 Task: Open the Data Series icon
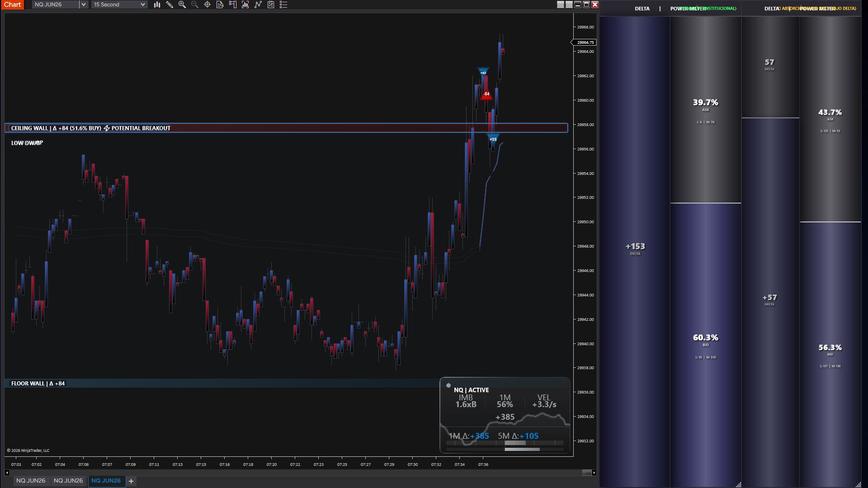click(x=245, y=5)
